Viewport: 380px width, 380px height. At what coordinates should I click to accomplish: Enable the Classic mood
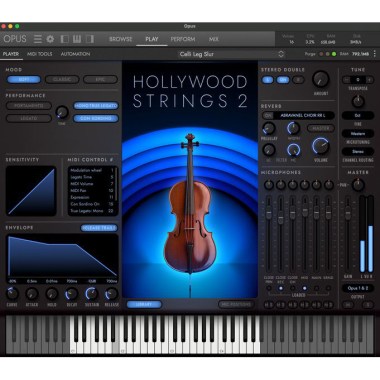click(62, 80)
